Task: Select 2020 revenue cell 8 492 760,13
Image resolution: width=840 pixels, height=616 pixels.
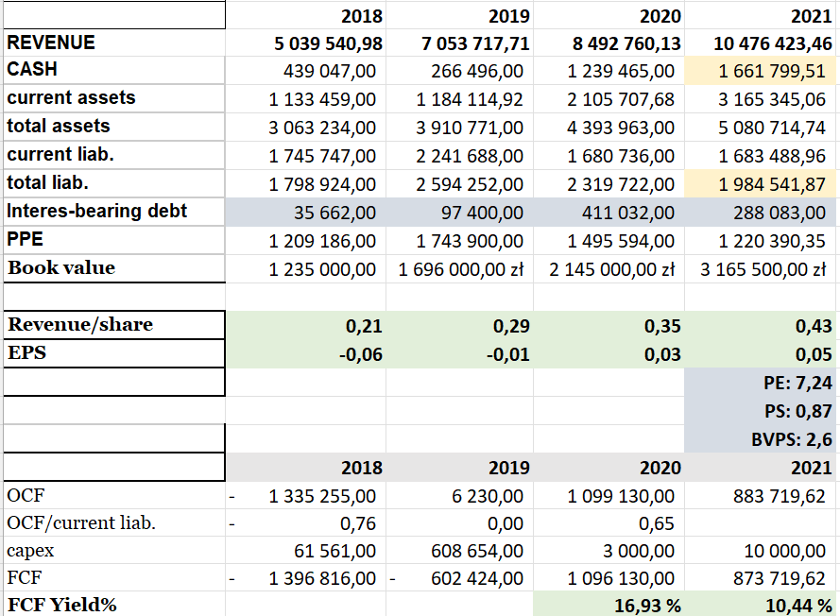Action: [609, 43]
